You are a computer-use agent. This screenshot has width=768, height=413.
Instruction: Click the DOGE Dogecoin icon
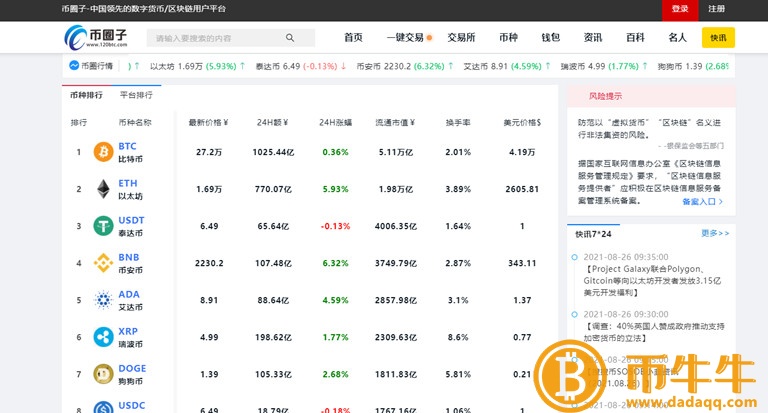pos(103,374)
